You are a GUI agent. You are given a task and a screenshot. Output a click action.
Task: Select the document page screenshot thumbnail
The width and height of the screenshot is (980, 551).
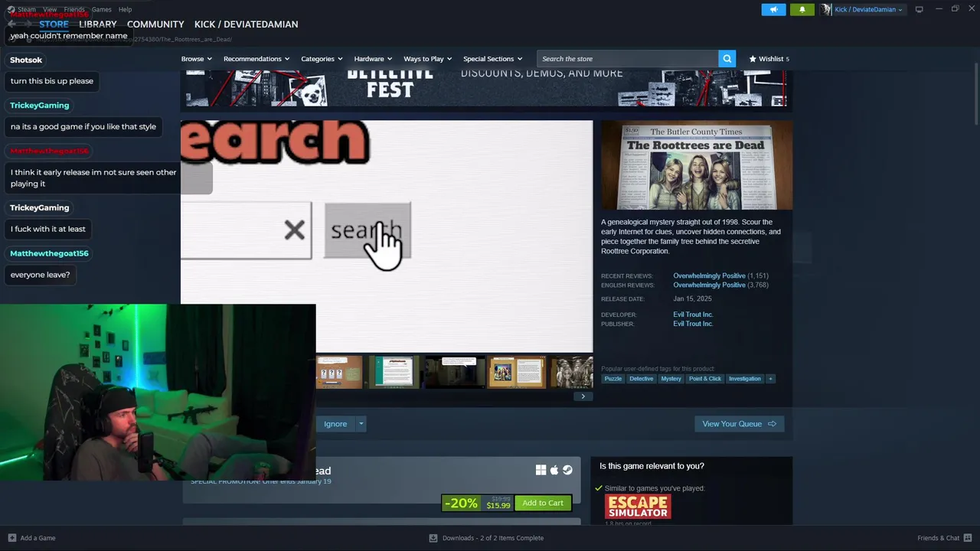click(x=394, y=373)
